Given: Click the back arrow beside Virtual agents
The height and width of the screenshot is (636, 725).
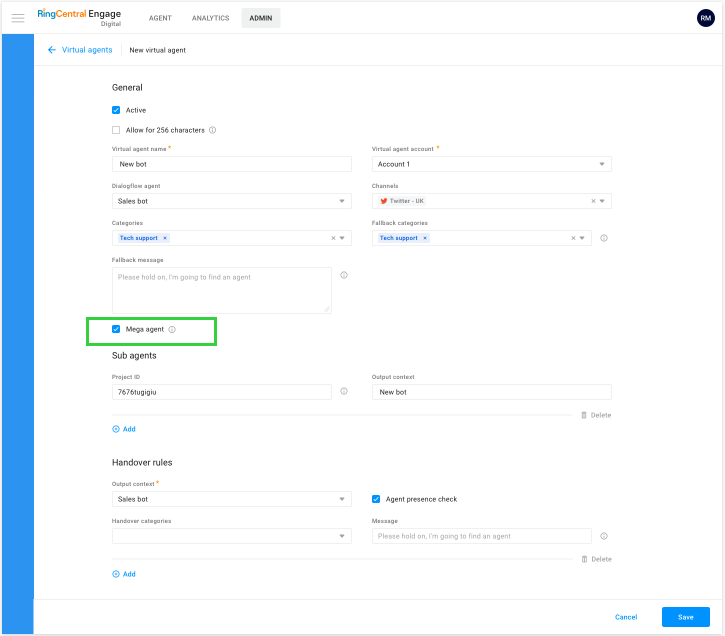Looking at the screenshot, I should 52,50.
